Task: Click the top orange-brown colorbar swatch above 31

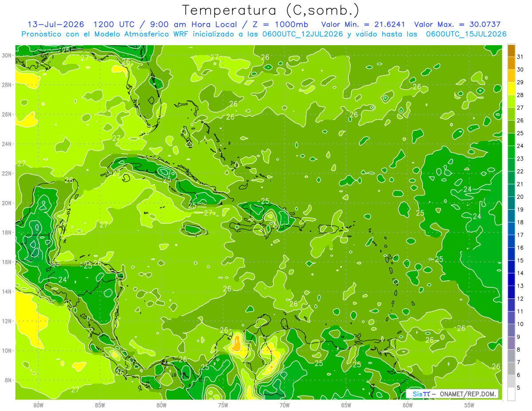Action: (511, 51)
